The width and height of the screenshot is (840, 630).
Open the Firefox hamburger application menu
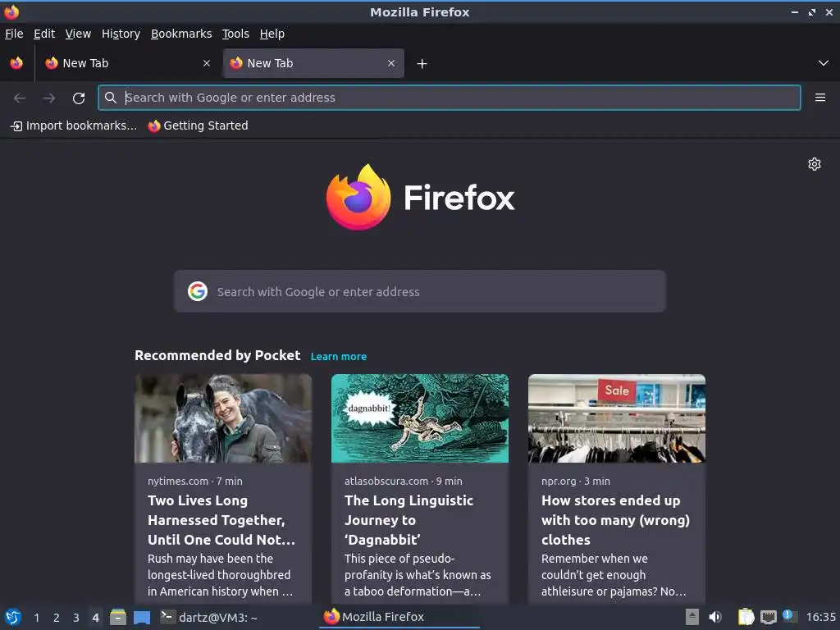point(819,98)
